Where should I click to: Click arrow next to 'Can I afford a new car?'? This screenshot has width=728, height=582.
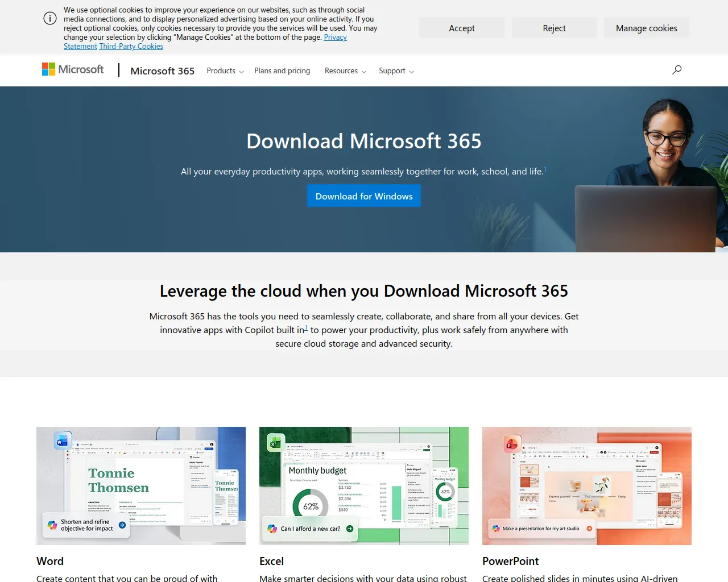pyautogui.click(x=350, y=529)
